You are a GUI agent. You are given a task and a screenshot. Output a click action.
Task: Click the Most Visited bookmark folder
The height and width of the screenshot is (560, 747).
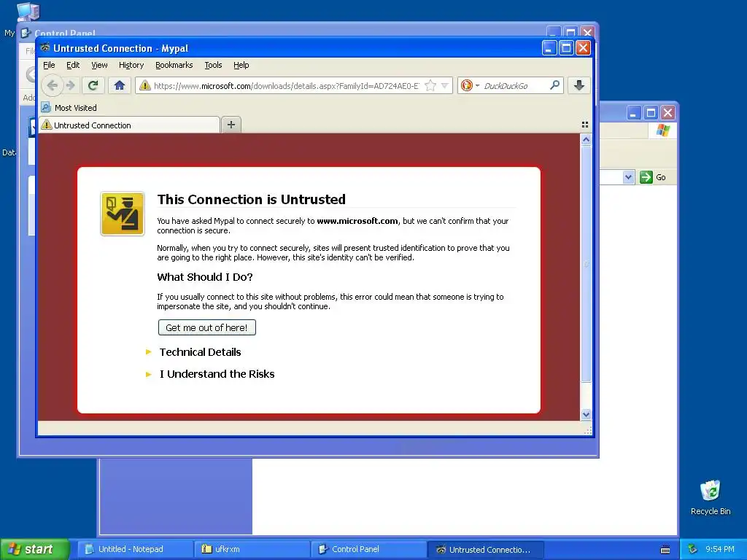[x=69, y=108]
